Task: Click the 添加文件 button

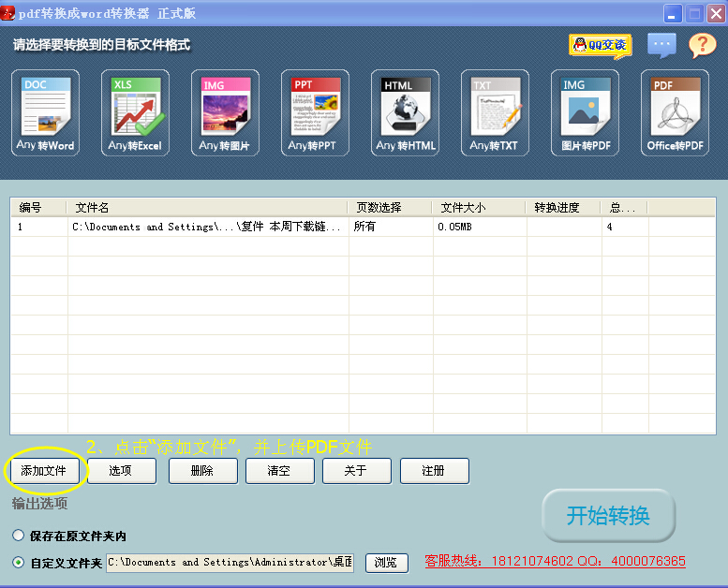Action: click(x=44, y=471)
